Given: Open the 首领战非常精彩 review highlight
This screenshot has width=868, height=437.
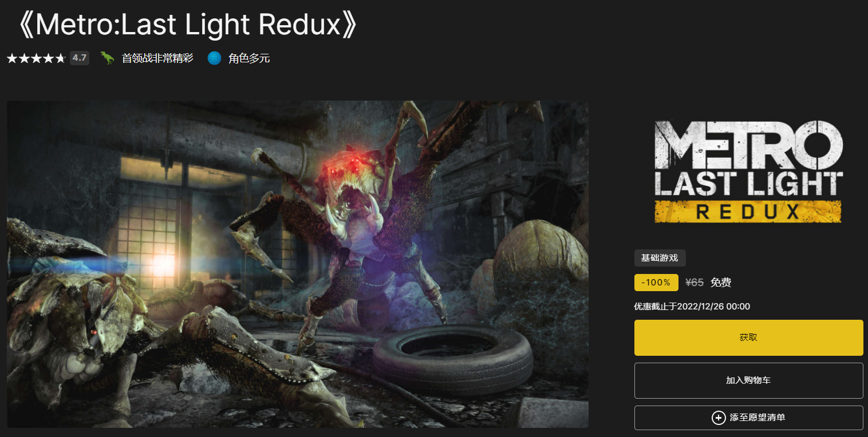Looking at the screenshot, I should pos(157,58).
